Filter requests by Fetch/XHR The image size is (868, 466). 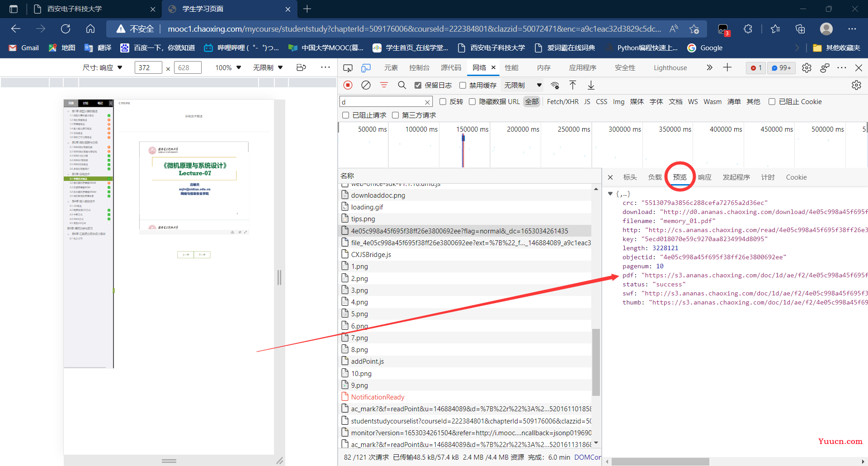coord(563,102)
